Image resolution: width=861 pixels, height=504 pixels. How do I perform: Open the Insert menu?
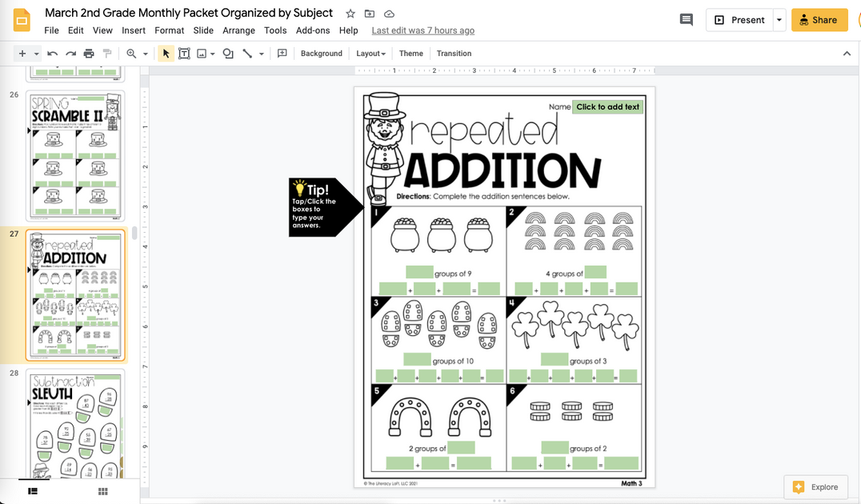point(133,30)
